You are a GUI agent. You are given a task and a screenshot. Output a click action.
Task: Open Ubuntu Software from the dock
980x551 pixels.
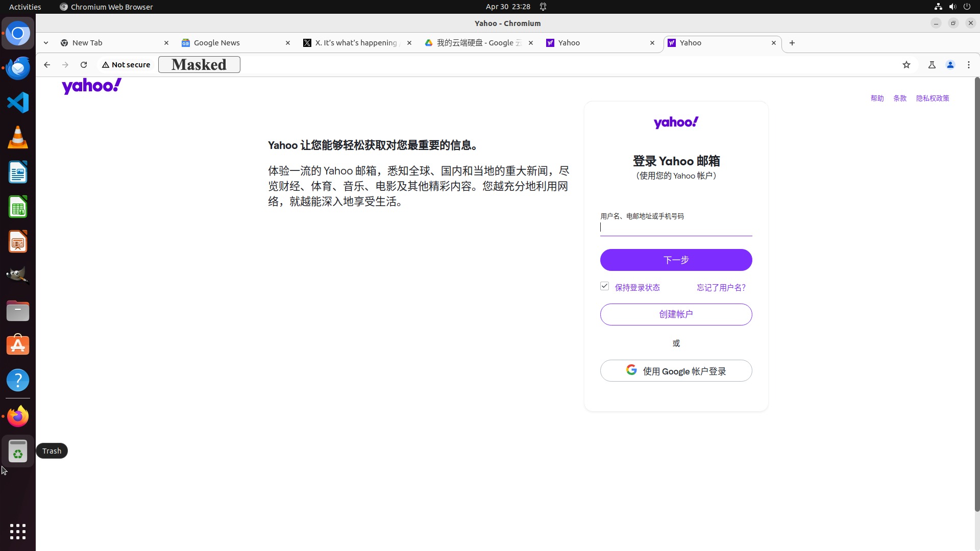(x=18, y=345)
